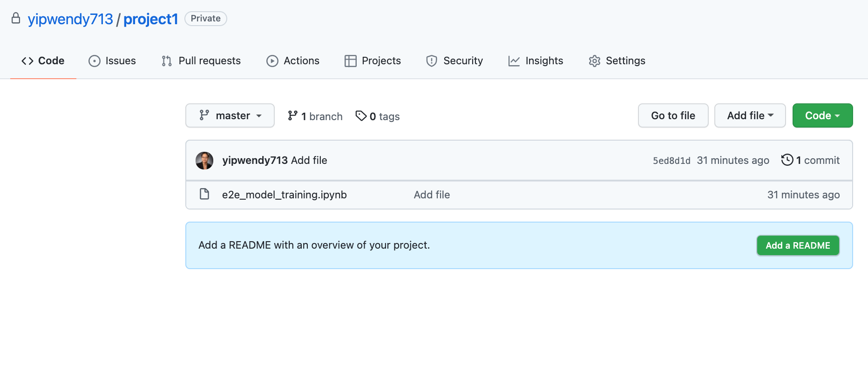Click the private repository lock icon
868x379 pixels.
(16, 19)
